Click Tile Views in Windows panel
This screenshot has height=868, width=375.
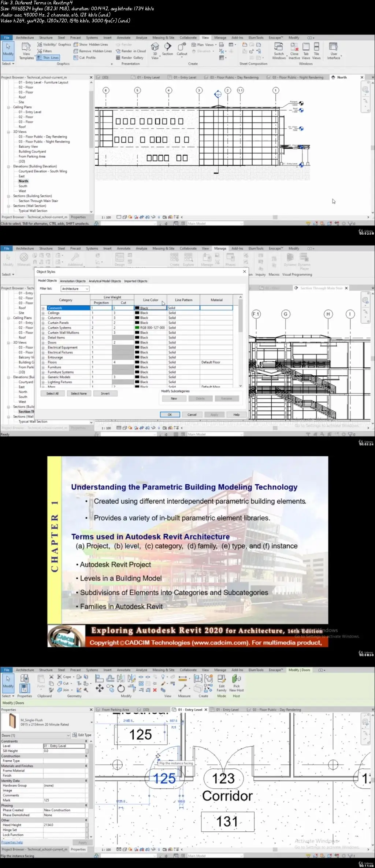pos(316,51)
